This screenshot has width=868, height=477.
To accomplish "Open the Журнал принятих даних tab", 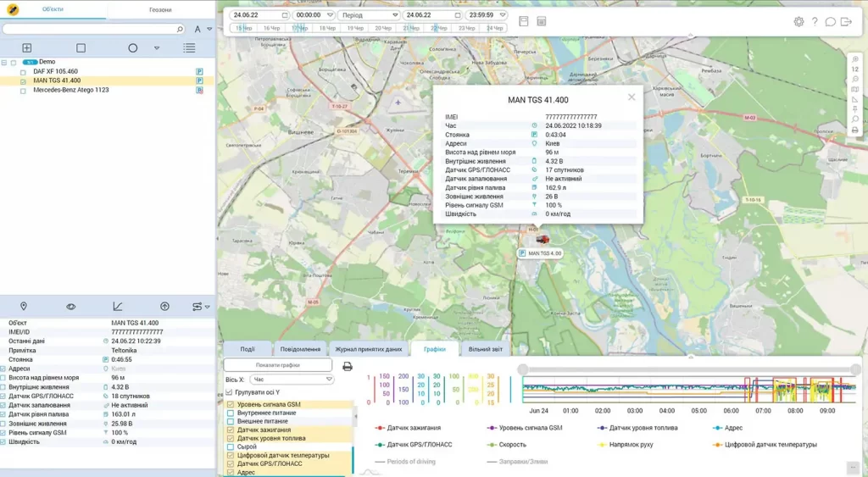I will [x=369, y=349].
